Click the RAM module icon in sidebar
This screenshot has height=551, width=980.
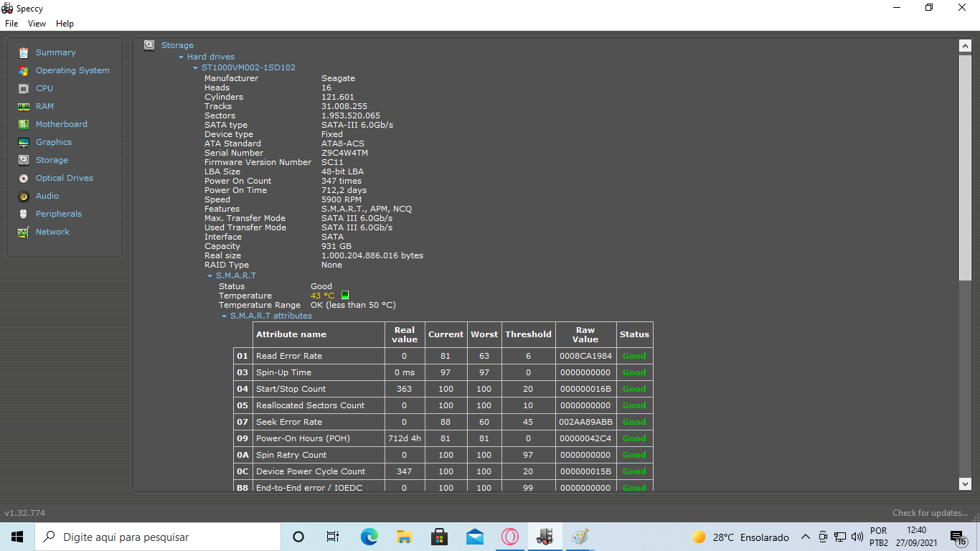[x=24, y=106]
